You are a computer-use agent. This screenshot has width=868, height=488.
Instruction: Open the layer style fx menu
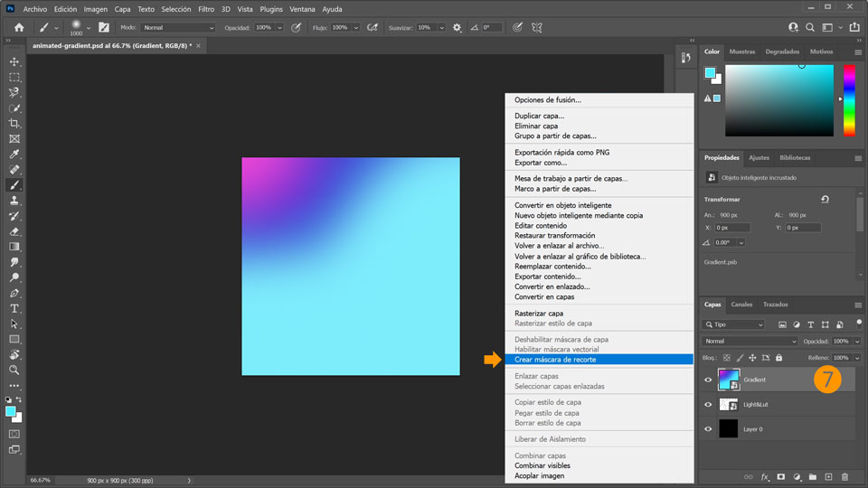point(764,476)
